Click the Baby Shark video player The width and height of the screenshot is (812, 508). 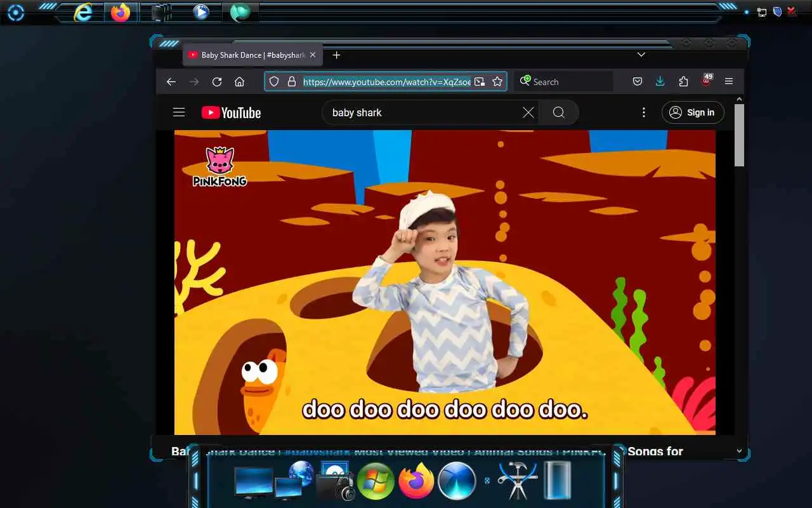(x=445, y=283)
